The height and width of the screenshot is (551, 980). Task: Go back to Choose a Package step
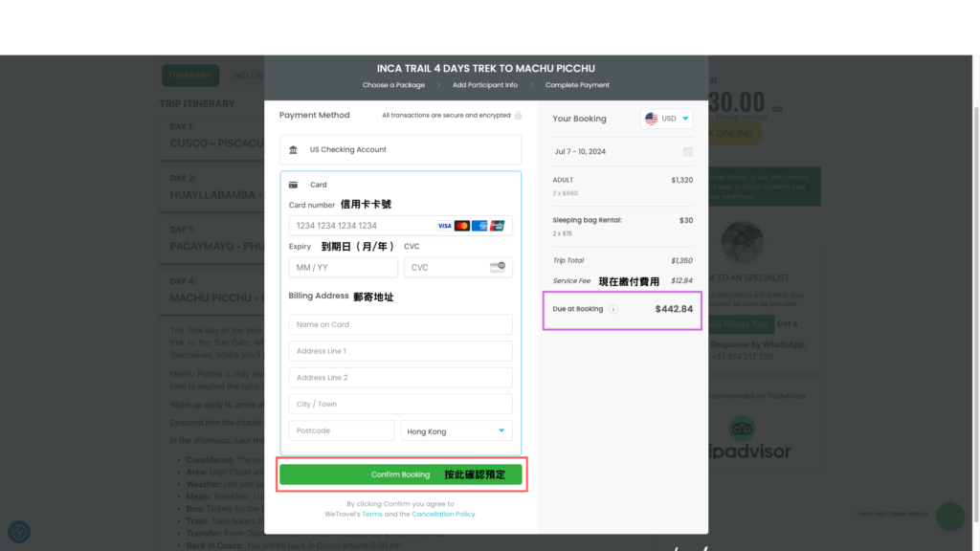[393, 85]
